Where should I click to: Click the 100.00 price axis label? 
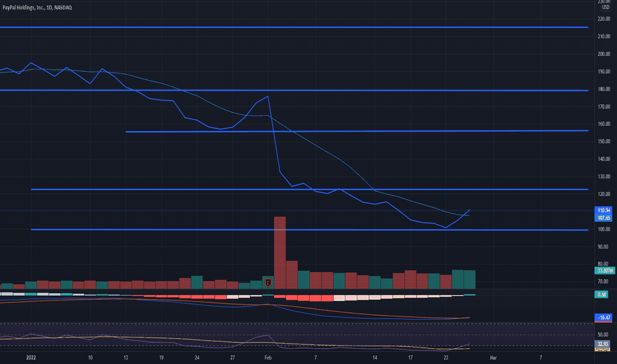click(604, 229)
